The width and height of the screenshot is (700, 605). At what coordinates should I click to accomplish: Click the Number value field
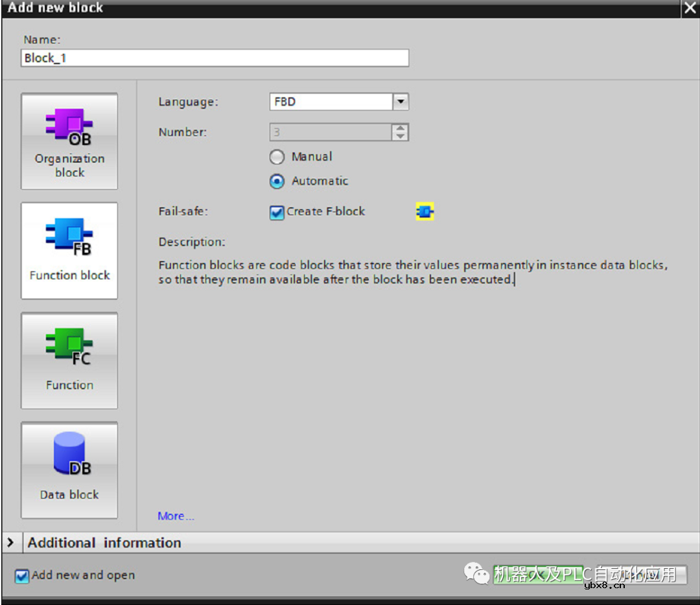[330, 132]
